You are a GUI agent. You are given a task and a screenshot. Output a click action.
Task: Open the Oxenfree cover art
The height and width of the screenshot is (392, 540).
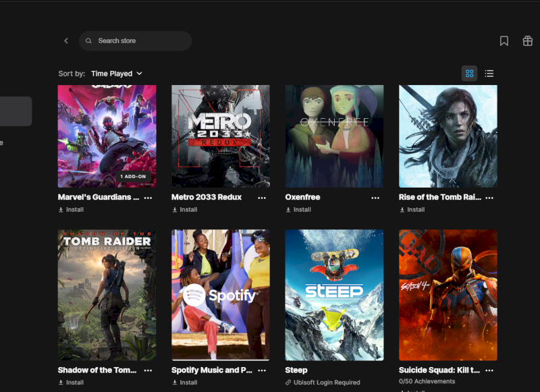click(334, 136)
